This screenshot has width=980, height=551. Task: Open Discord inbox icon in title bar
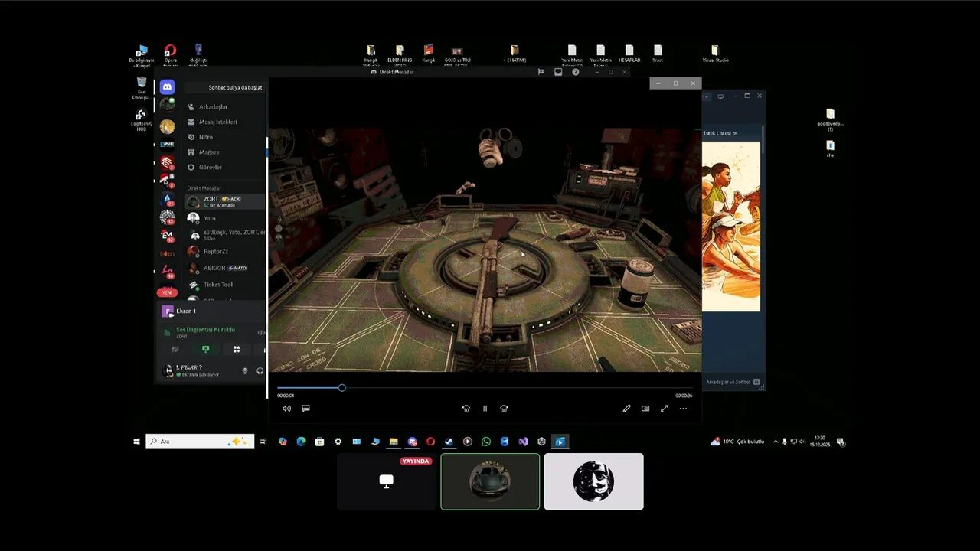(x=558, y=72)
